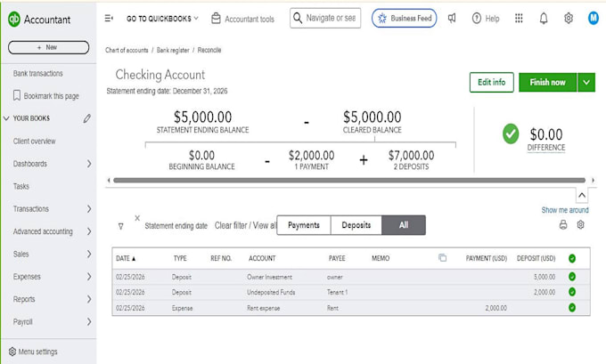Click the announcements megaphone icon

coord(452,18)
